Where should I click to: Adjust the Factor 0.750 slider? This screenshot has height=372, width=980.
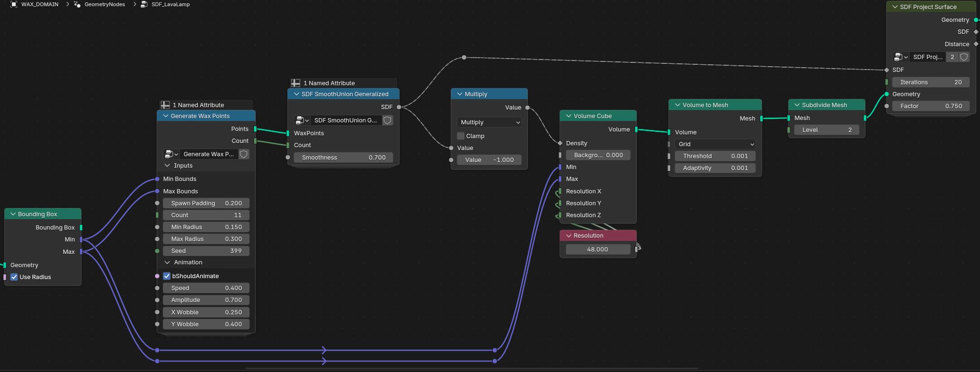[x=931, y=106]
